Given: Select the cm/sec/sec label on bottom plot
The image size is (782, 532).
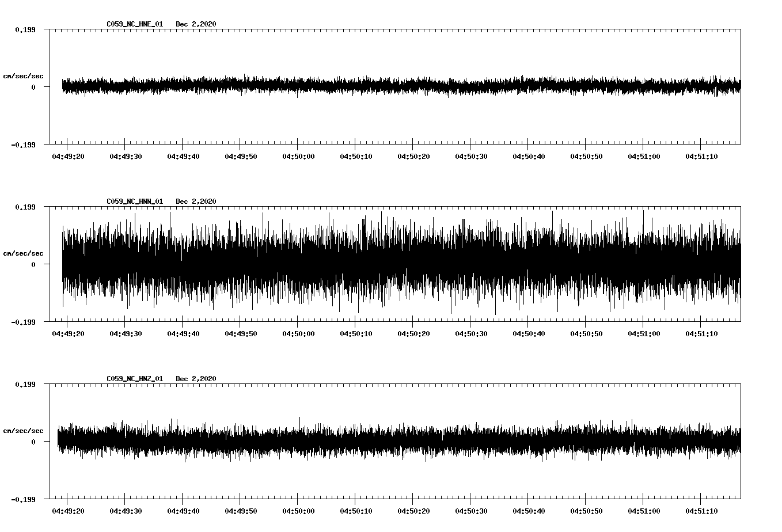Looking at the screenshot, I should 24,430.
